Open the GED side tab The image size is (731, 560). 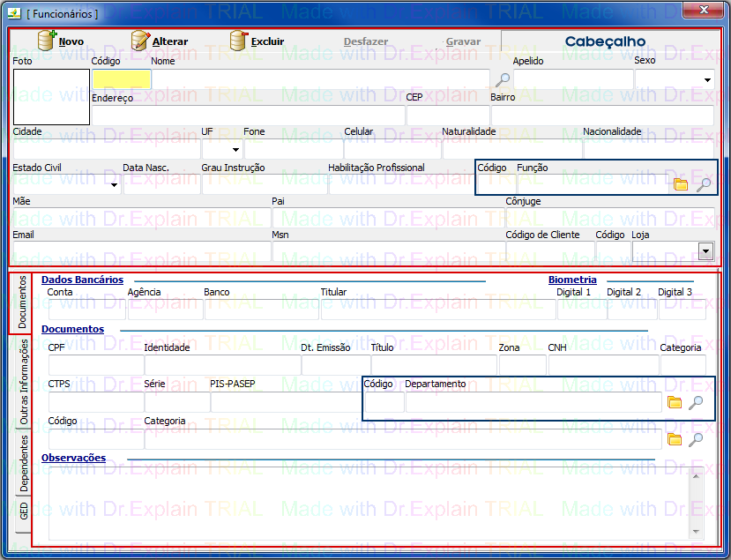(24, 510)
